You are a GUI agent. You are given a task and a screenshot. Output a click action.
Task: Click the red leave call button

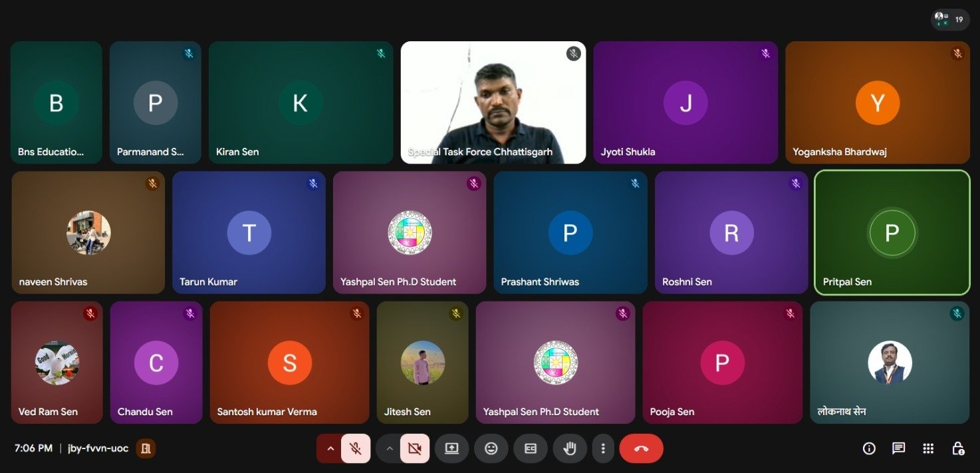coord(641,448)
